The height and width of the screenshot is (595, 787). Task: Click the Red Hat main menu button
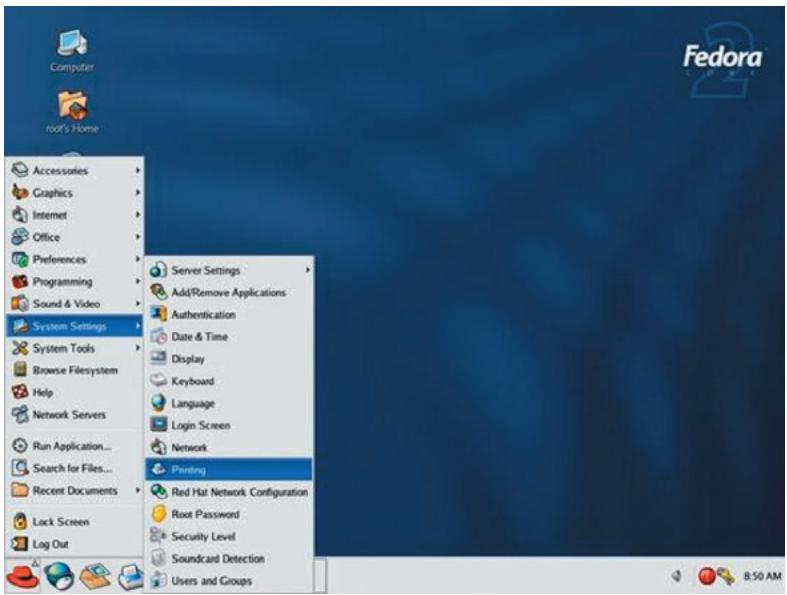[22, 575]
